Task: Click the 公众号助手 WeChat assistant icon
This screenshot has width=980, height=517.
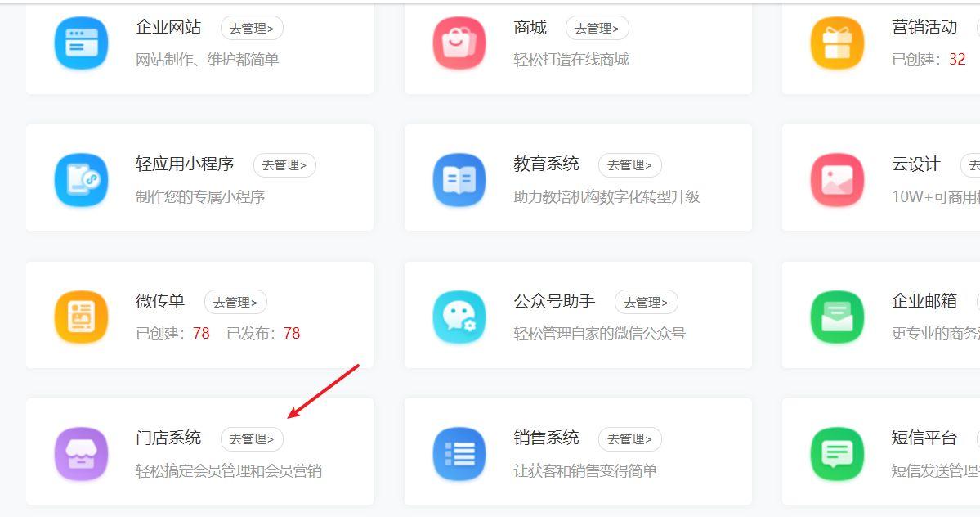Action: coord(459,317)
